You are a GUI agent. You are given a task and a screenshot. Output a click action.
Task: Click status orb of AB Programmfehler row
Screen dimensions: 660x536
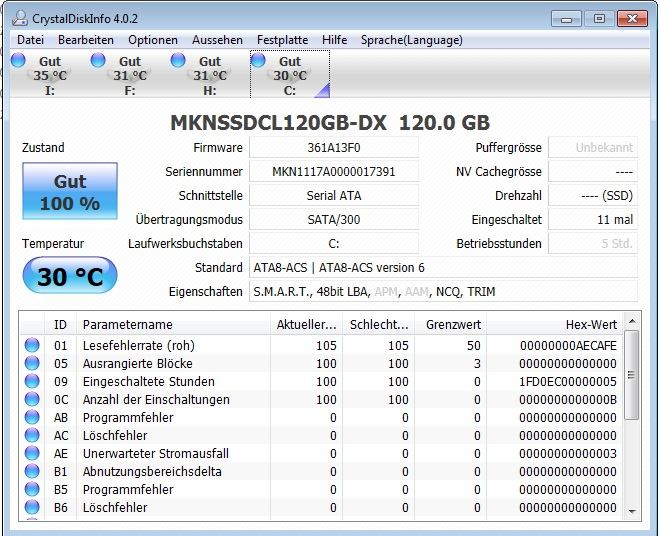(32, 417)
